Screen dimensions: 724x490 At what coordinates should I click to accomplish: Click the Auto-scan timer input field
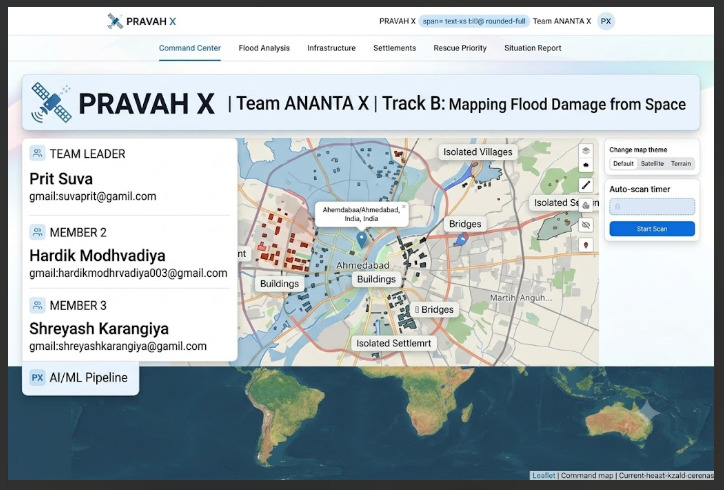click(x=652, y=206)
